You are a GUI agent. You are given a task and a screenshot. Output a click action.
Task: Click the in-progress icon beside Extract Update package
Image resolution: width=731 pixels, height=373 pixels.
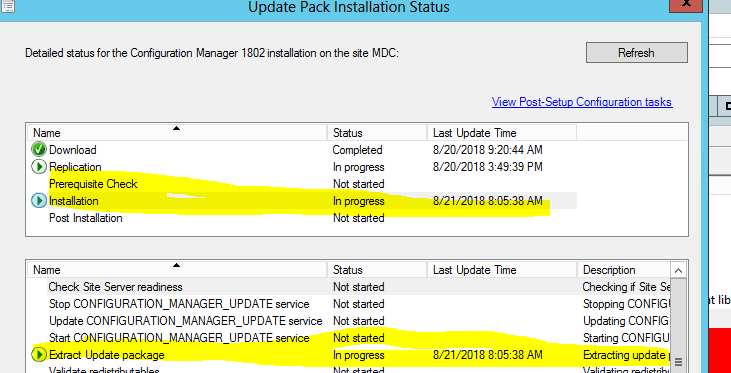[x=39, y=355]
